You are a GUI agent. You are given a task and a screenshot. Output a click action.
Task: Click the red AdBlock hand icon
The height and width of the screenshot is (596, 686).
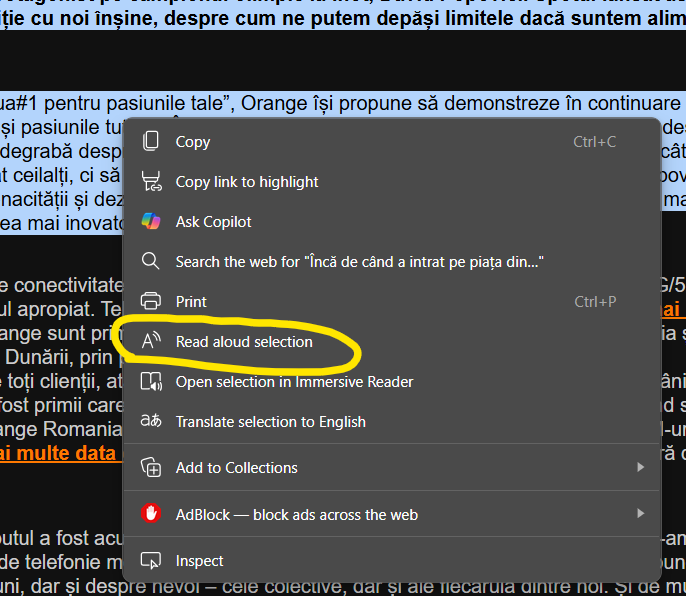point(151,514)
